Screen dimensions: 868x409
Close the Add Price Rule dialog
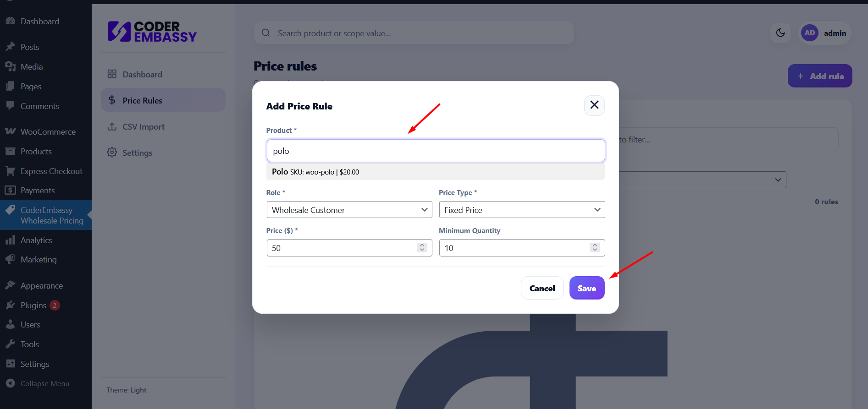coord(594,105)
